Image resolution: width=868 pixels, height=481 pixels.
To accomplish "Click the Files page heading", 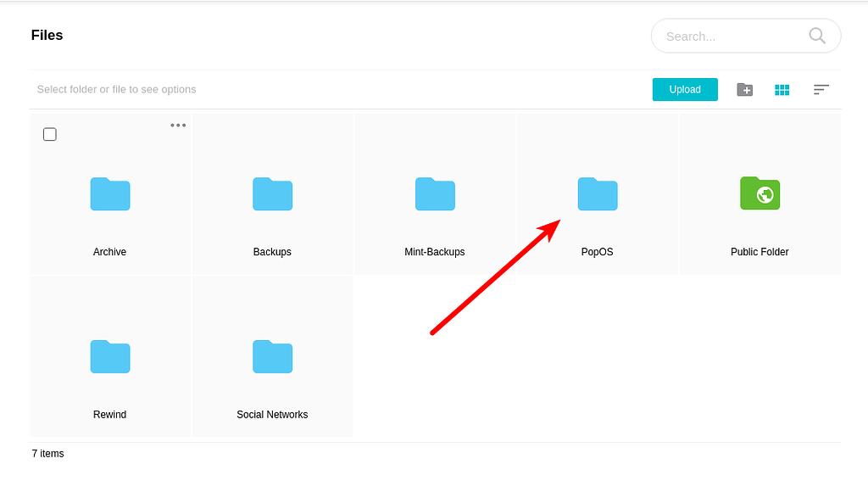I will point(47,36).
